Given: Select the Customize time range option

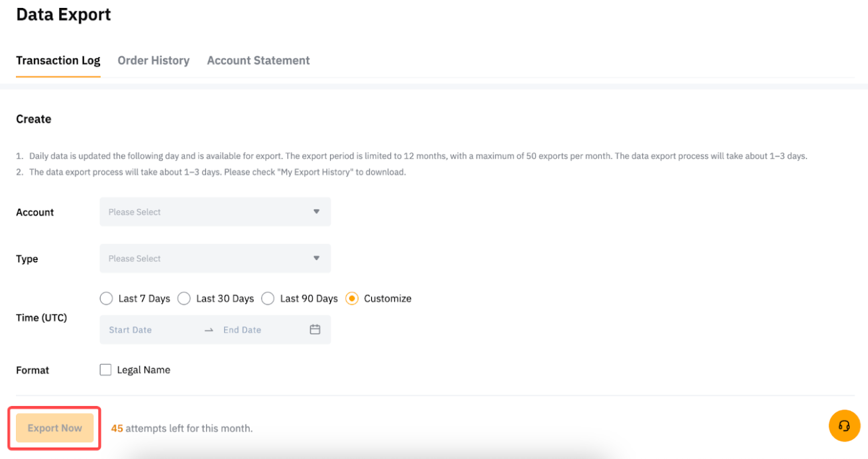Looking at the screenshot, I should coord(352,298).
